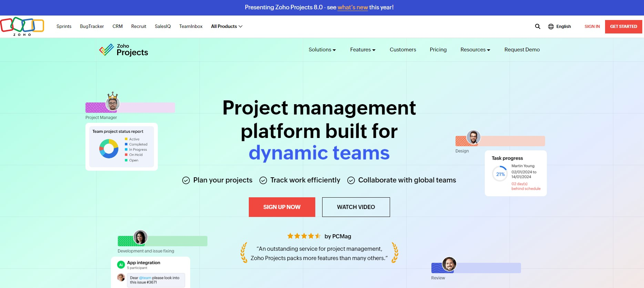Go to the Customers page
The image size is (644, 288).
click(x=403, y=50)
